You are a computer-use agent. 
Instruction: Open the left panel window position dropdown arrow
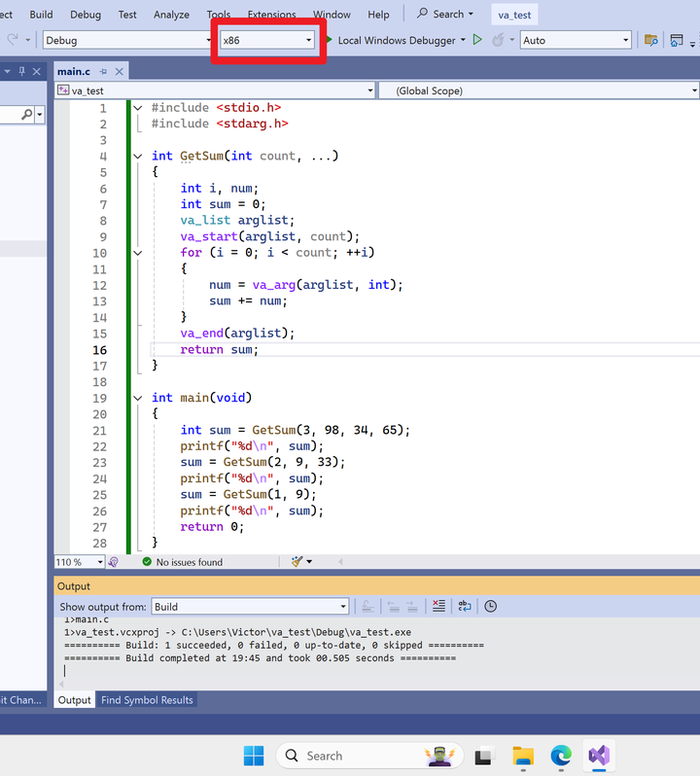click(8, 72)
